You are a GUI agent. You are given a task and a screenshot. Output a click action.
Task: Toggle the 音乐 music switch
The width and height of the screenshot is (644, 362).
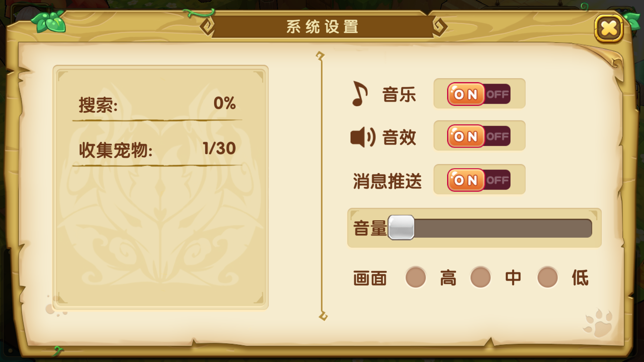pos(479,94)
